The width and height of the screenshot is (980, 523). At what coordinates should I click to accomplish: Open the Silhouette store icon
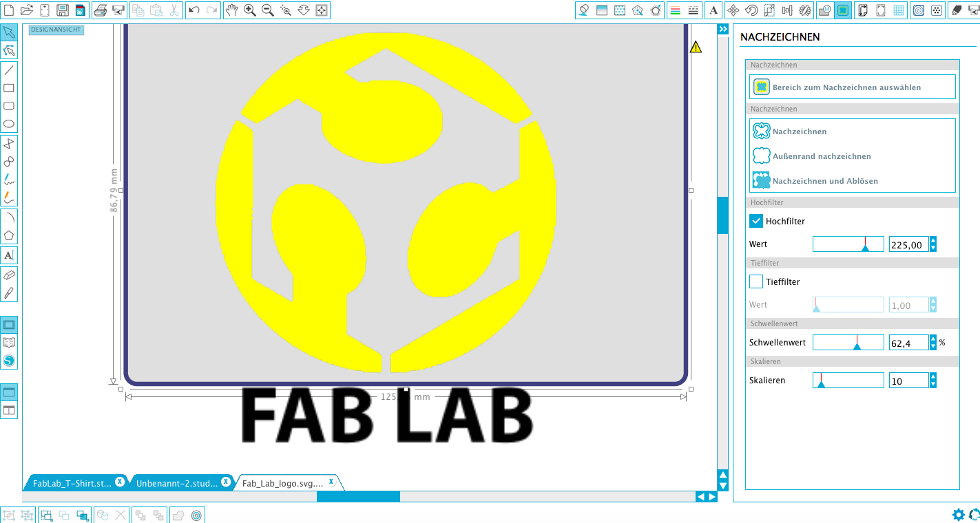tap(9, 361)
